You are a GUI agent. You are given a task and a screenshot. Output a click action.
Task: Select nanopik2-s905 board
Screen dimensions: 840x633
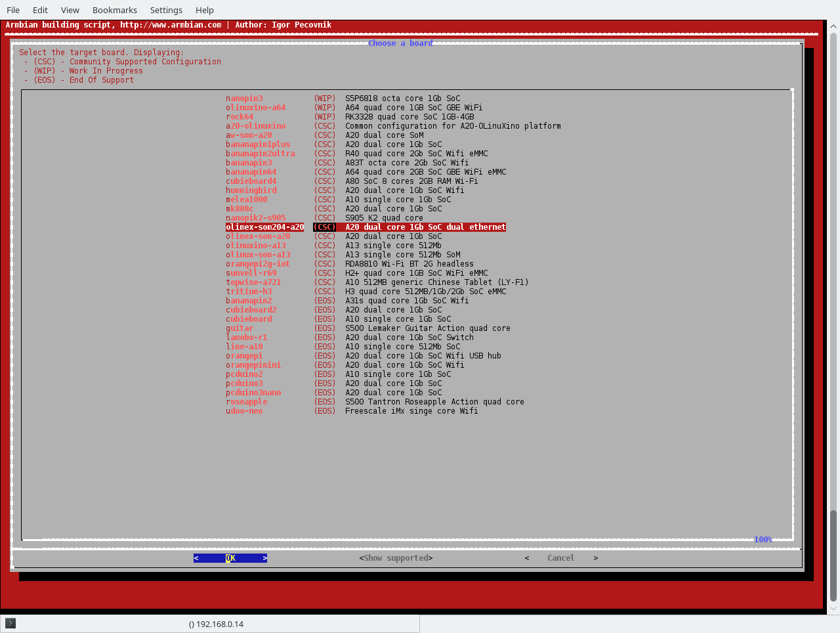[x=325, y=218]
